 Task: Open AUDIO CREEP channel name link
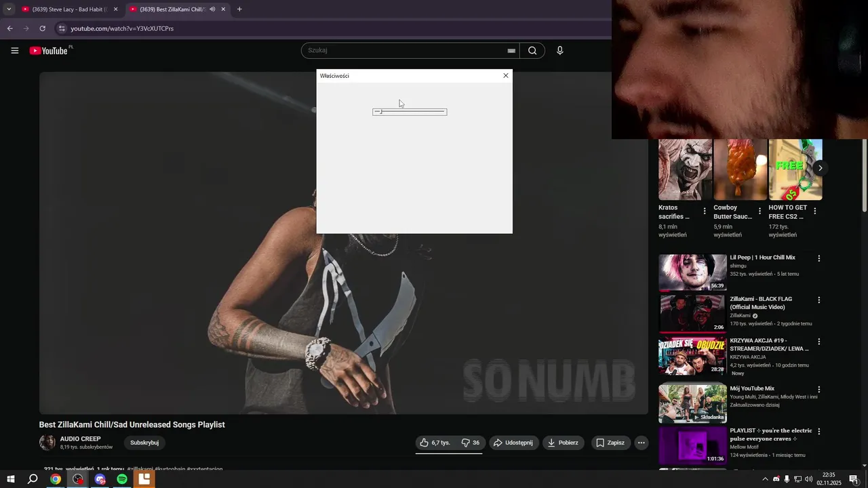pos(80,439)
